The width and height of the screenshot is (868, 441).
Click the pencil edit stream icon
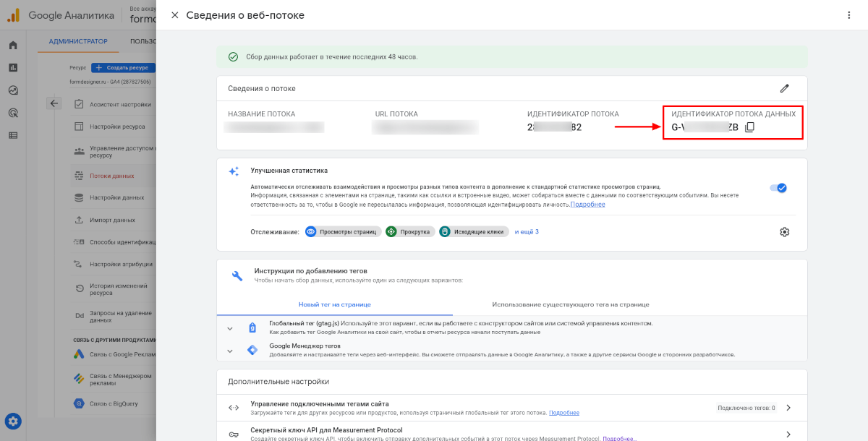[784, 88]
